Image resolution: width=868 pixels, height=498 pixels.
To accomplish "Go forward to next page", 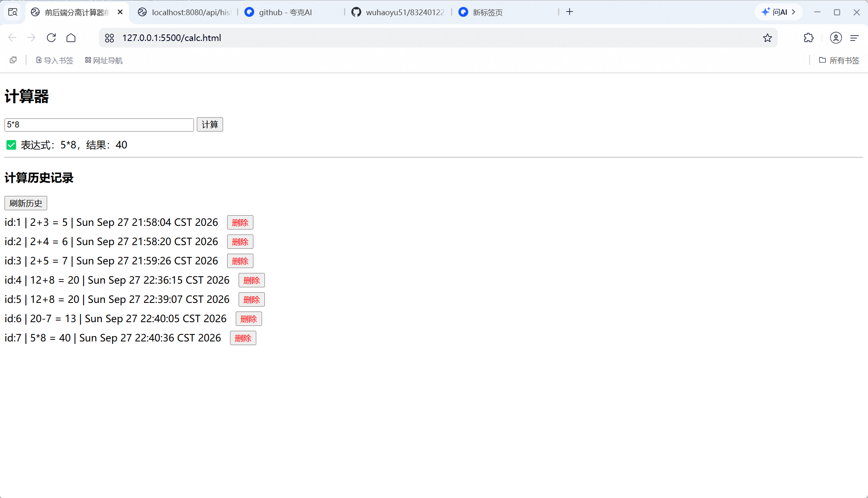I will [x=32, y=38].
